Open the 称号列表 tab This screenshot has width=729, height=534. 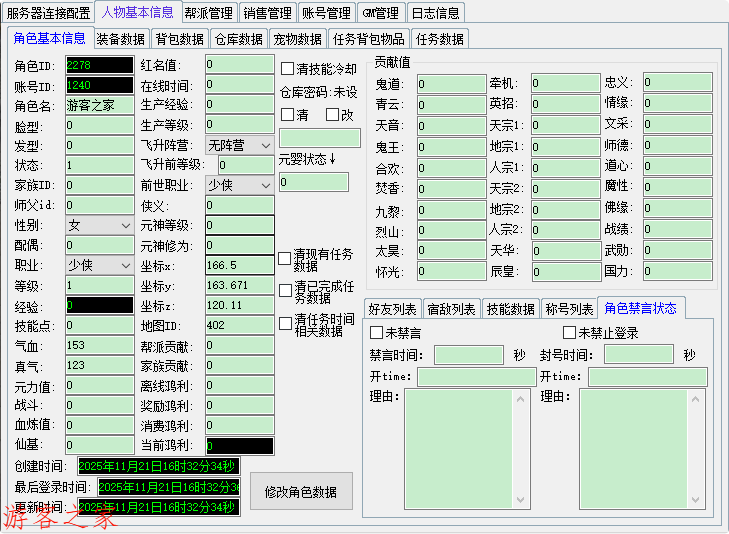569,309
